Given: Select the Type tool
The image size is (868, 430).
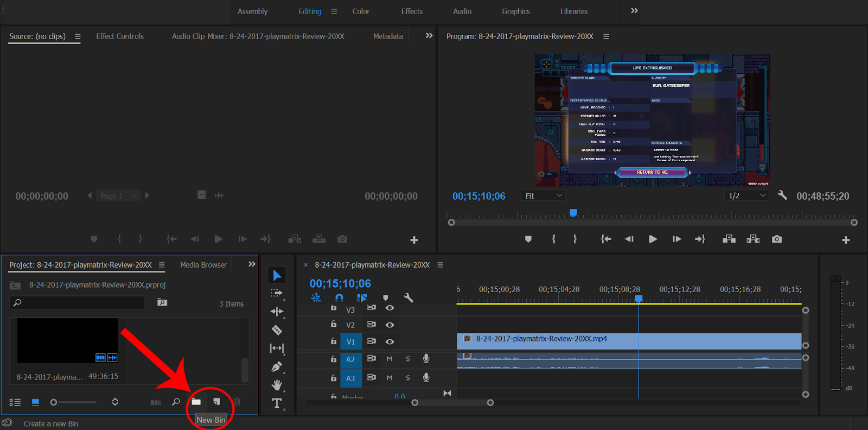Looking at the screenshot, I should tap(277, 403).
